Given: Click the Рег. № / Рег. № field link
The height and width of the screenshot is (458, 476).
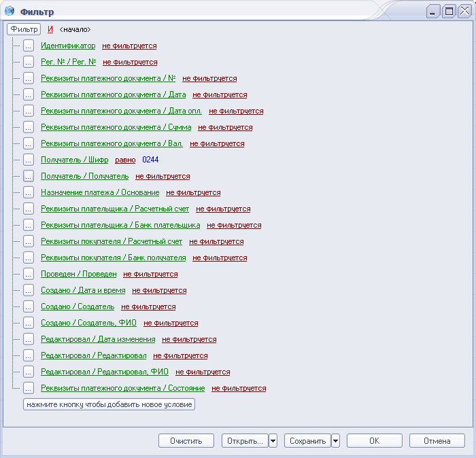Looking at the screenshot, I should 68,63.
